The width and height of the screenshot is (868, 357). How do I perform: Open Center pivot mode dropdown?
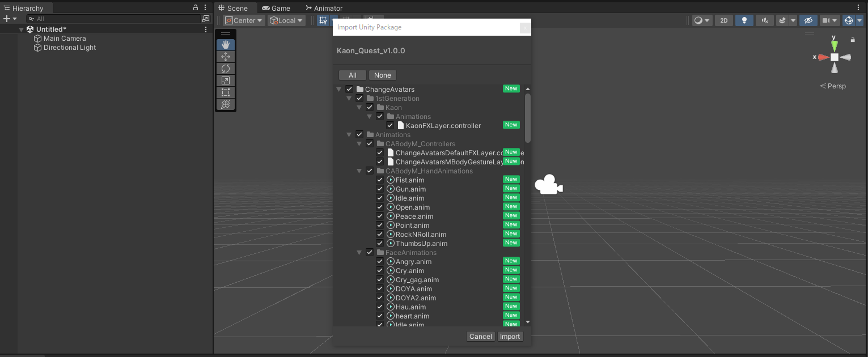(244, 20)
